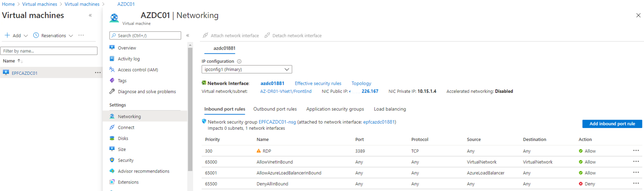Expand the Add dropdown chevron
Viewport: 644px width, 191px height.
click(26, 36)
